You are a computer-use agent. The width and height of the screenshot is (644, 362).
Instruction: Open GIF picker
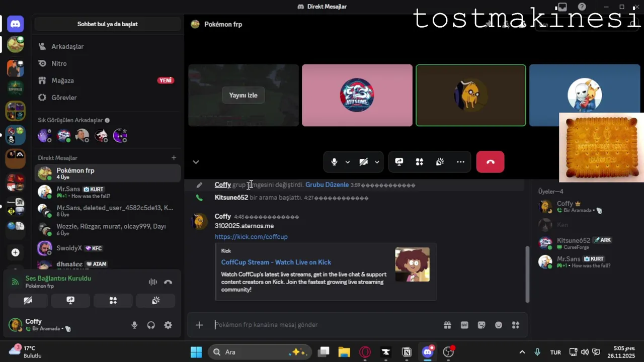464,325
